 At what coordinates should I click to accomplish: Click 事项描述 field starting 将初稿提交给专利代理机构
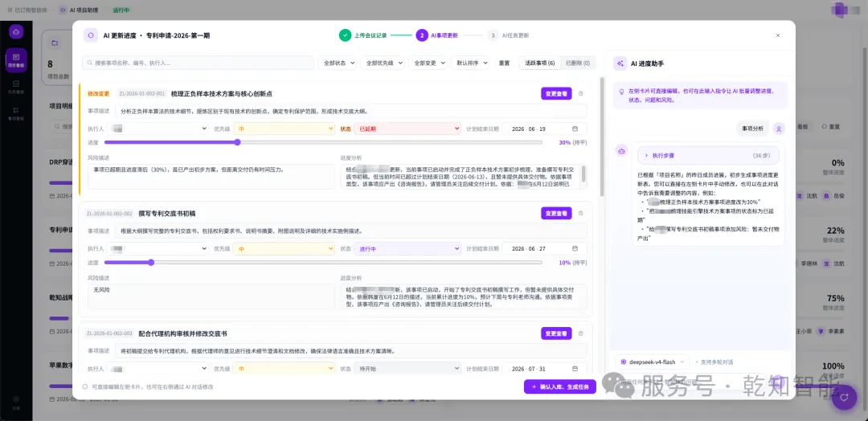[351, 351]
